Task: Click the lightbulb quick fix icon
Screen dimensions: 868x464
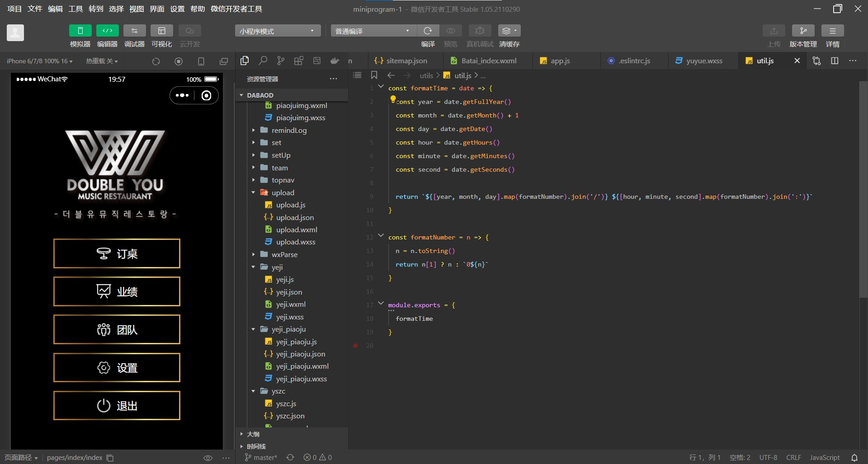Action: pyautogui.click(x=392, y=99)
